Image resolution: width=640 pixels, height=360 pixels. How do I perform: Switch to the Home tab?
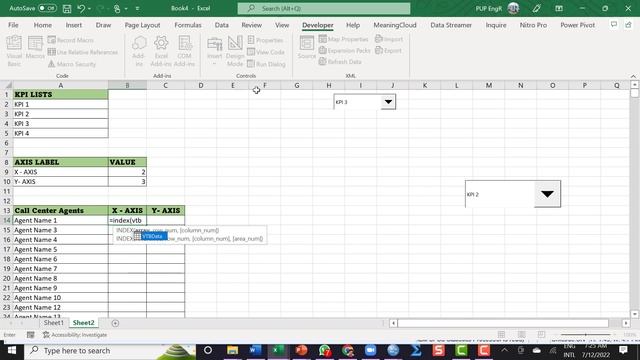[x=42, y=25]
